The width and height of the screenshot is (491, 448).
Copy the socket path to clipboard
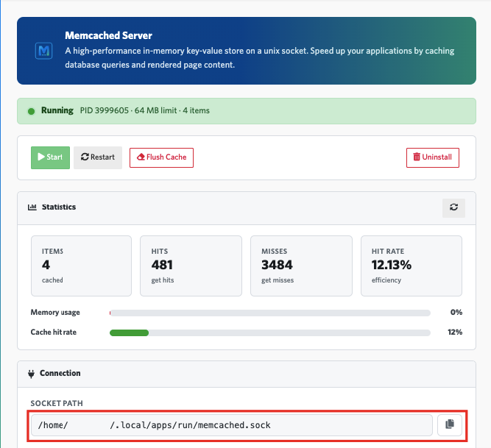pos(450,425)
